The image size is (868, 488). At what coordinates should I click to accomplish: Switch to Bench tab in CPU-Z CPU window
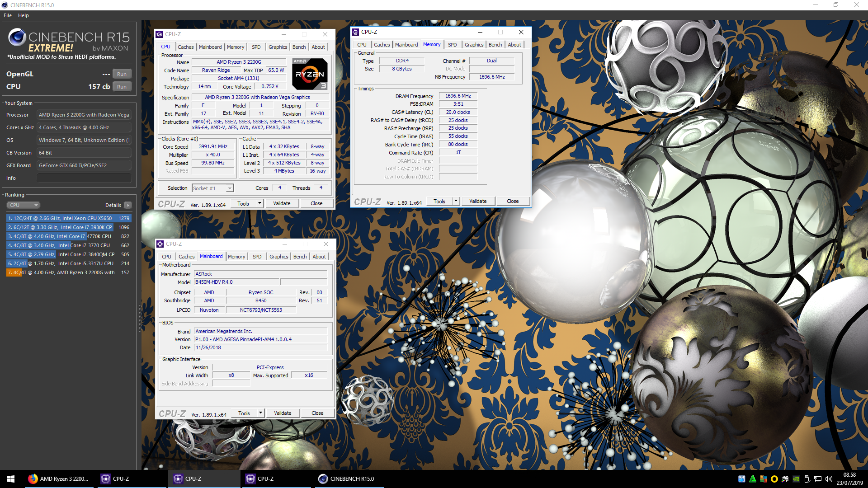299,47
